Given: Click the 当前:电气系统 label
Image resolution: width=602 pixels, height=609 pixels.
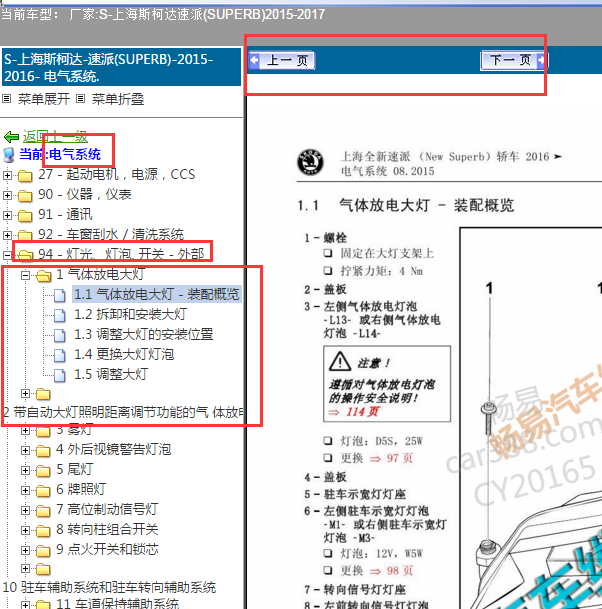Looking at the screenshot, I should pos(60,155).
